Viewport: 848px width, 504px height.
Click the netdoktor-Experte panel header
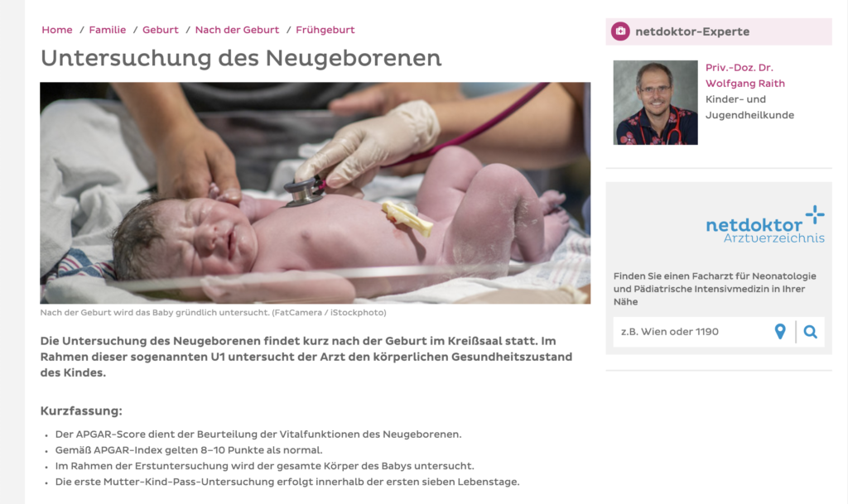(x=719, y=31)
